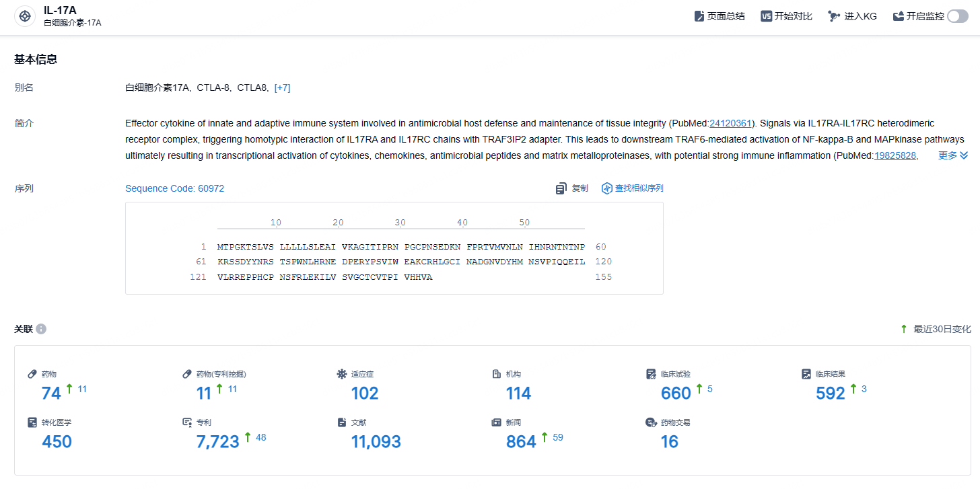This screenshot has height=489, width=980.
Task: Open PubMed link 19825828
Action: (895, 155)
